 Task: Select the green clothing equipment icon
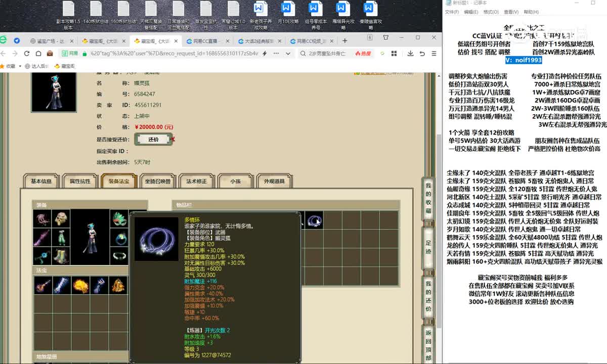[x=61, y=238]
